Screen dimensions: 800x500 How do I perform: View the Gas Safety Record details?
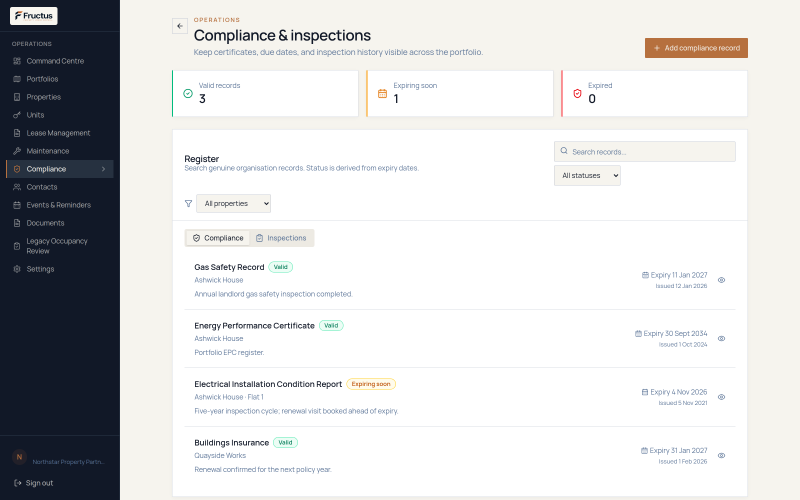coord(721,280)
